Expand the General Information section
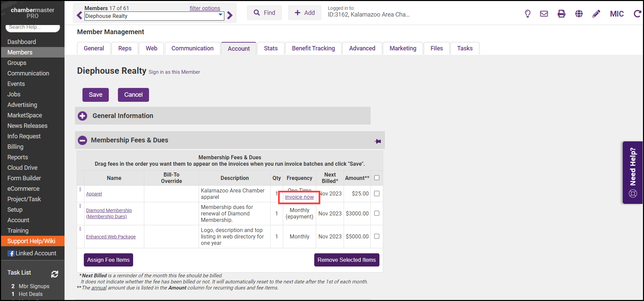The height and width of the screenshot is (301, 644). click(x=82, y=116)
